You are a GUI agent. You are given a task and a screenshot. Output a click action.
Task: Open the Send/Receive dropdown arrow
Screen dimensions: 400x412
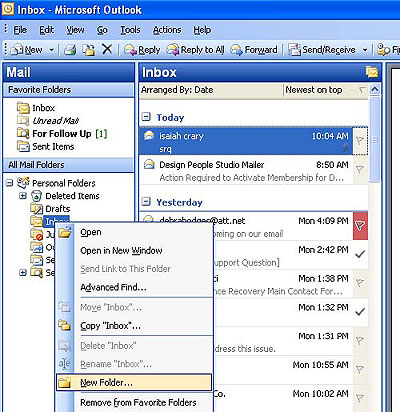coord(365,50)
